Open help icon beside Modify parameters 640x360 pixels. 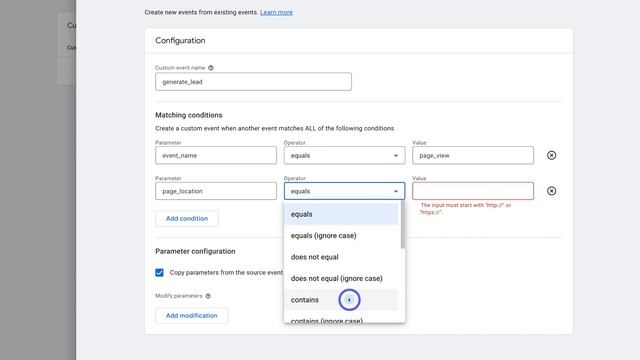point(208,296)
